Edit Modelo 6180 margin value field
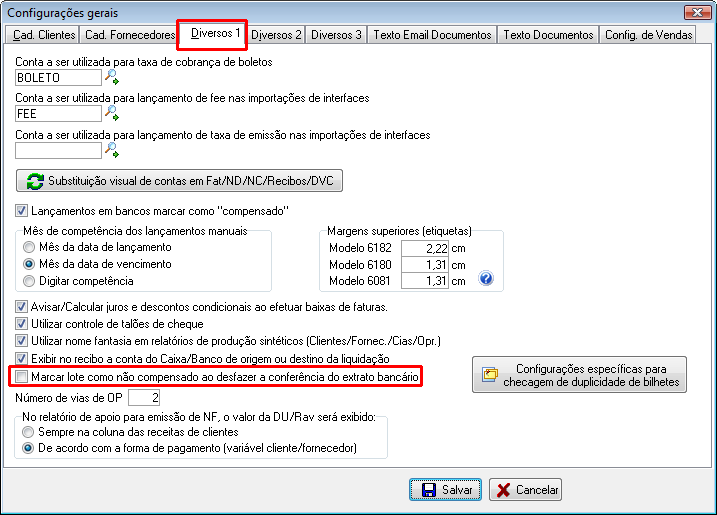The image size is (717, 515). click(x=425, y=265)
